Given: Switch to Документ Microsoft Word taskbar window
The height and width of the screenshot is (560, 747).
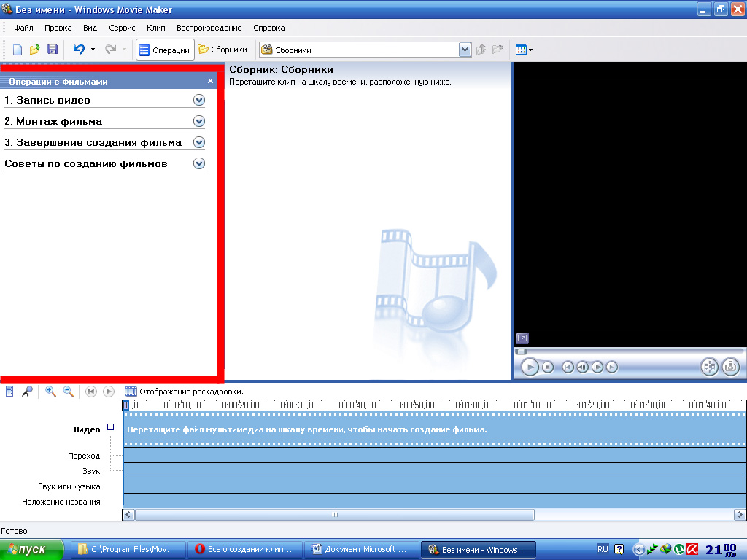Looking at the screenshot, I should coord(361,550).
